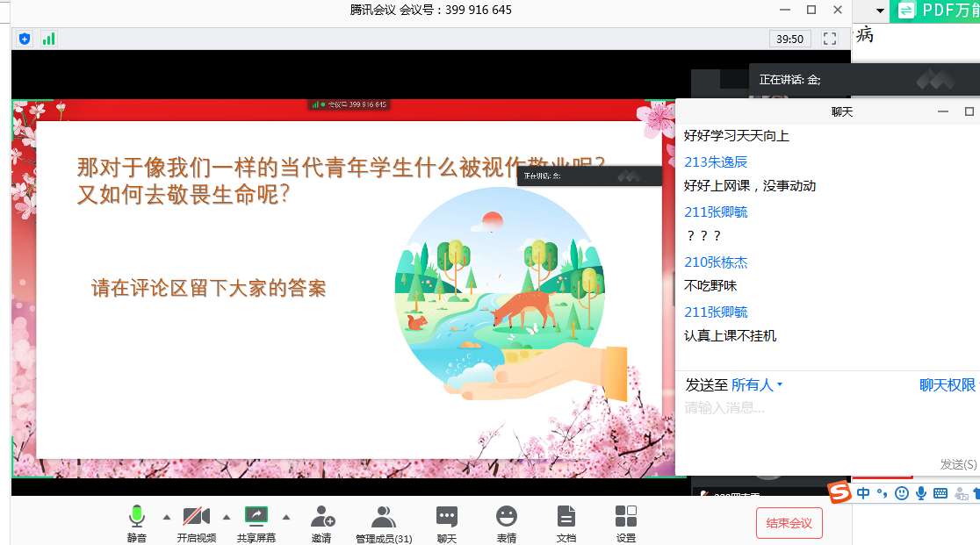Mute the microphone with 静音 button
980x545 pixels.
coord(136,518)
